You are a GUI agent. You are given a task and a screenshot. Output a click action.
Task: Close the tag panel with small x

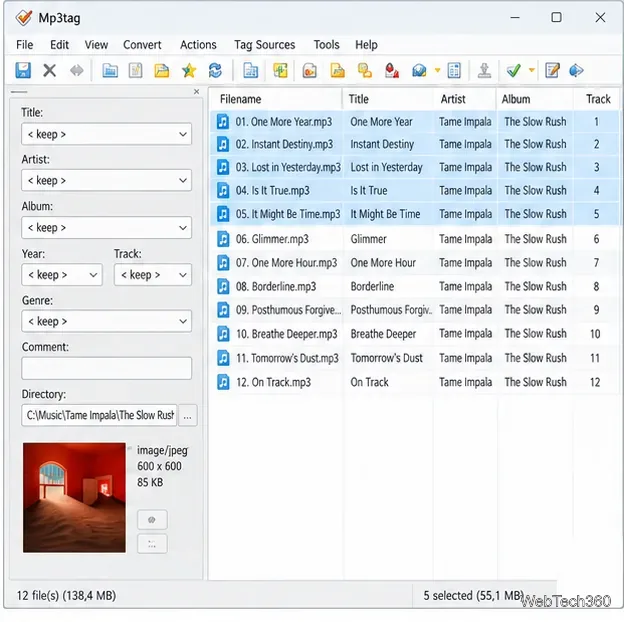click(x=197, y=92)
